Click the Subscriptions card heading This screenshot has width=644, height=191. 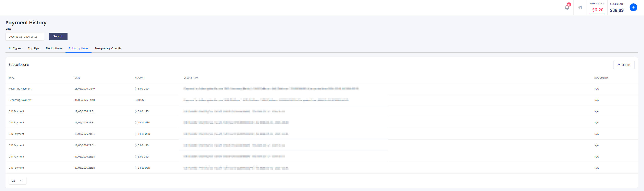pyautogui.click(x=19, y=65)
